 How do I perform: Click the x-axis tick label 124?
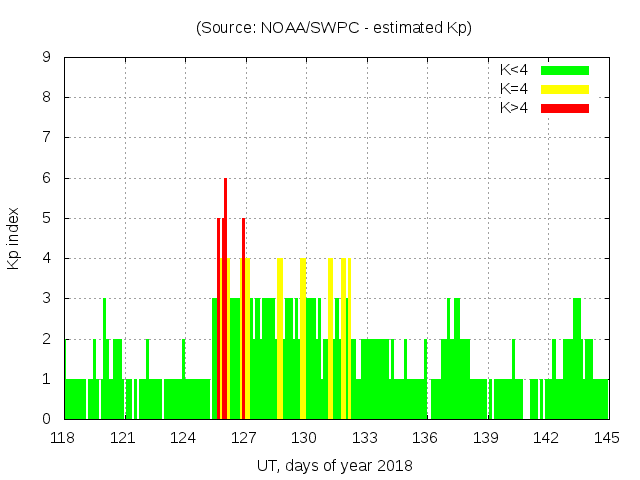click(184, 438)
